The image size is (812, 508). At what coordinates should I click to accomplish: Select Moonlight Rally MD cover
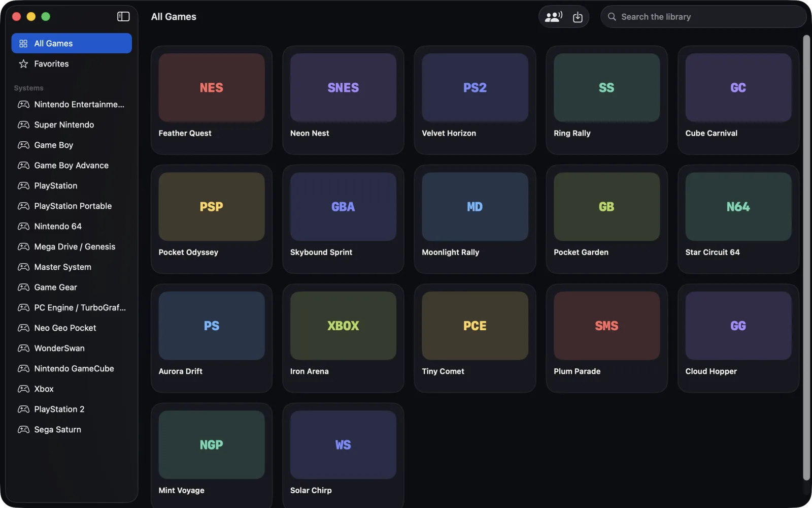click(x=475, y=207)
